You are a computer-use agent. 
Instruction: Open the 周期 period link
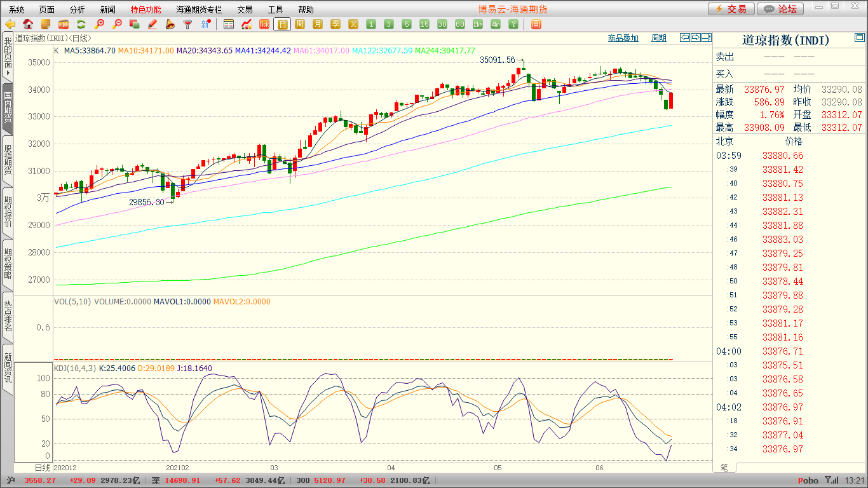659,38
